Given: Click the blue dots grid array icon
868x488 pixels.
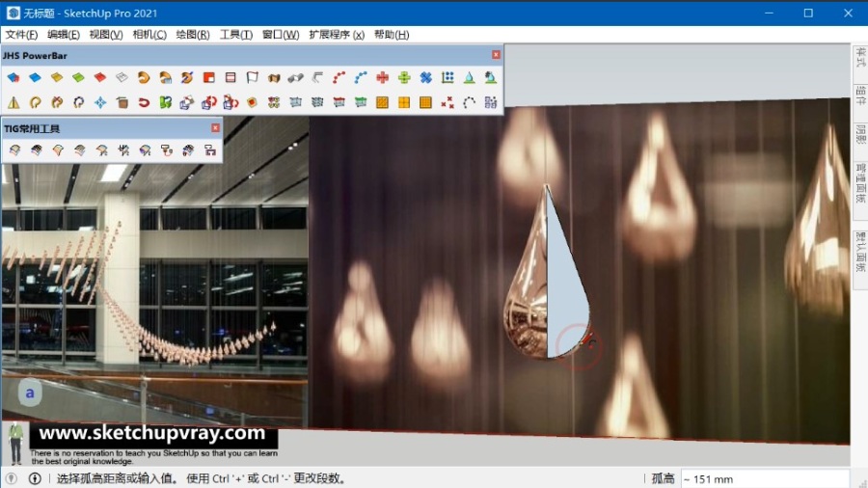Looking at the screenshot, I should pos(448,77).
